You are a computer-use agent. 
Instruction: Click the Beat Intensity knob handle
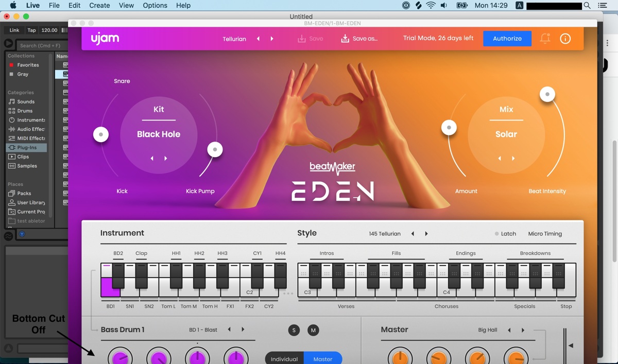tap(547, 94)
